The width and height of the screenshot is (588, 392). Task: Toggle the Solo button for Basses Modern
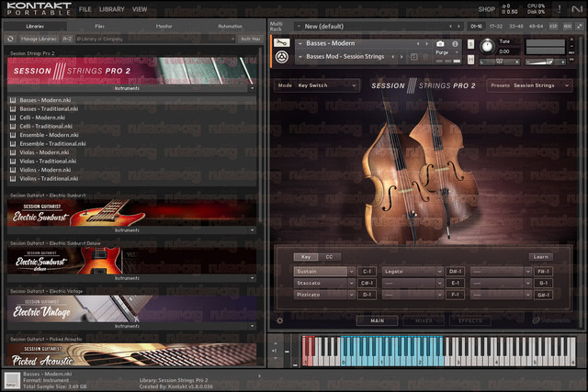coord(470,44)
